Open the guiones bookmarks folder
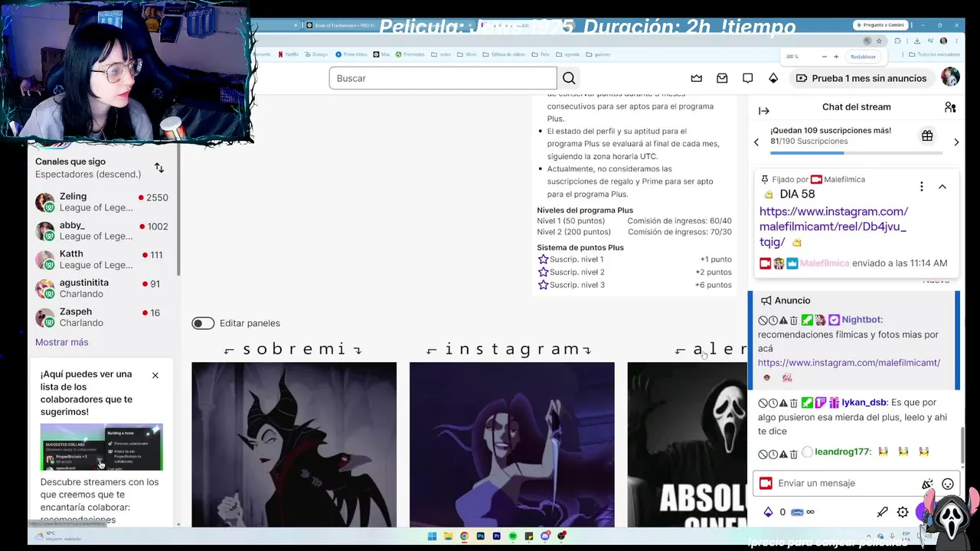 599,54
